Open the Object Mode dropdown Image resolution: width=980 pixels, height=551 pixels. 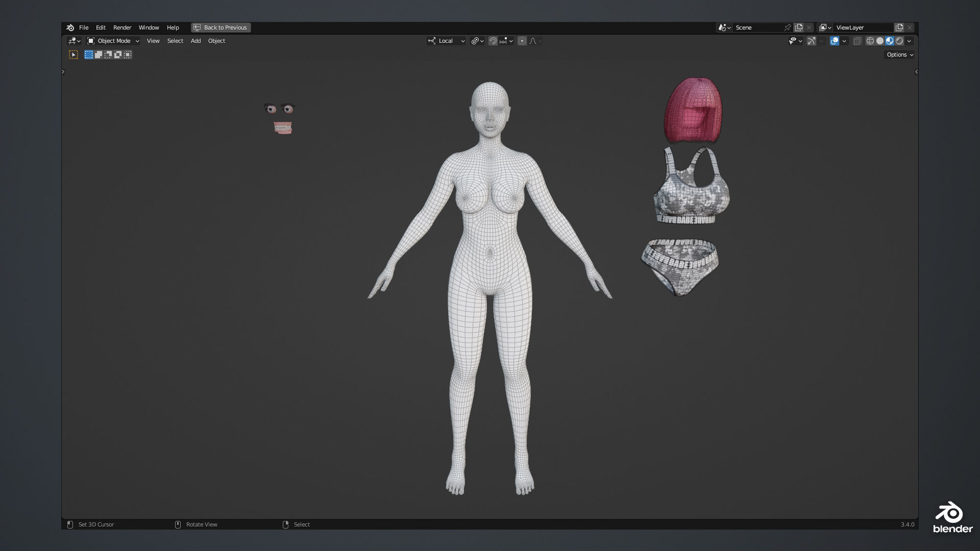pos(113,41)
